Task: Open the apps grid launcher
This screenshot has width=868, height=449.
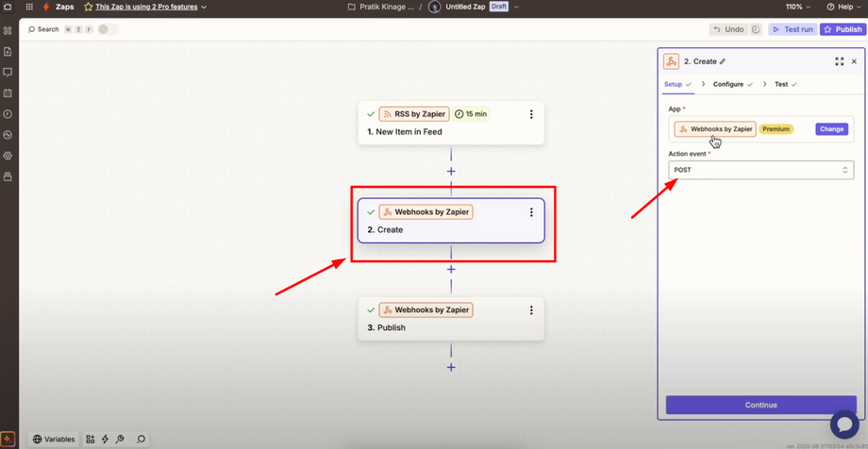Action: (x=29, y=7)
